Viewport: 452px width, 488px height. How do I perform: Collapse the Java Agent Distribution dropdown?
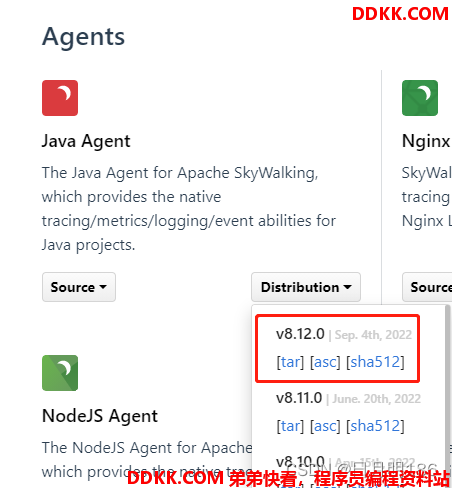pos(306,287)
